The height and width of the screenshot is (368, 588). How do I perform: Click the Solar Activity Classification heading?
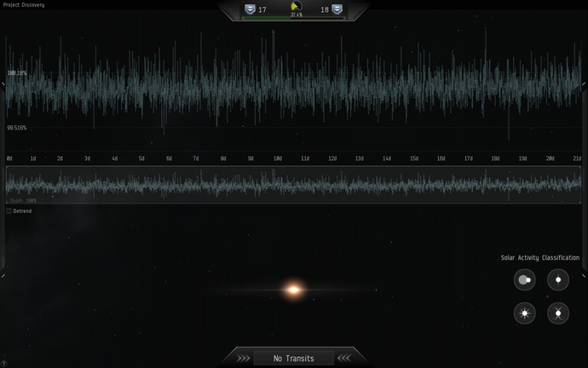[x=540, y=258]
